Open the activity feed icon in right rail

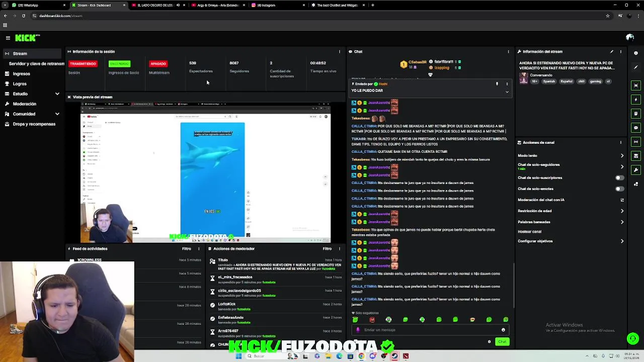(x=636, y=114)
